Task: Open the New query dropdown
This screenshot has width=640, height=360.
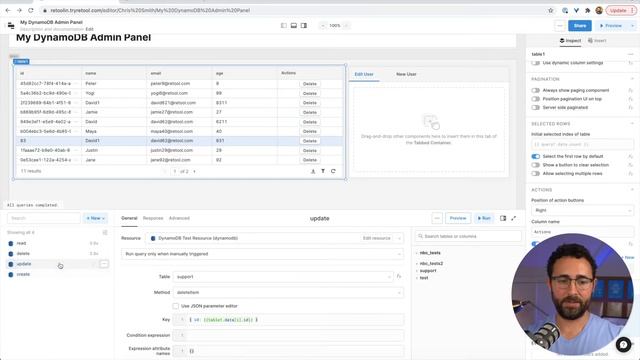Action: [x=96, y=218]
